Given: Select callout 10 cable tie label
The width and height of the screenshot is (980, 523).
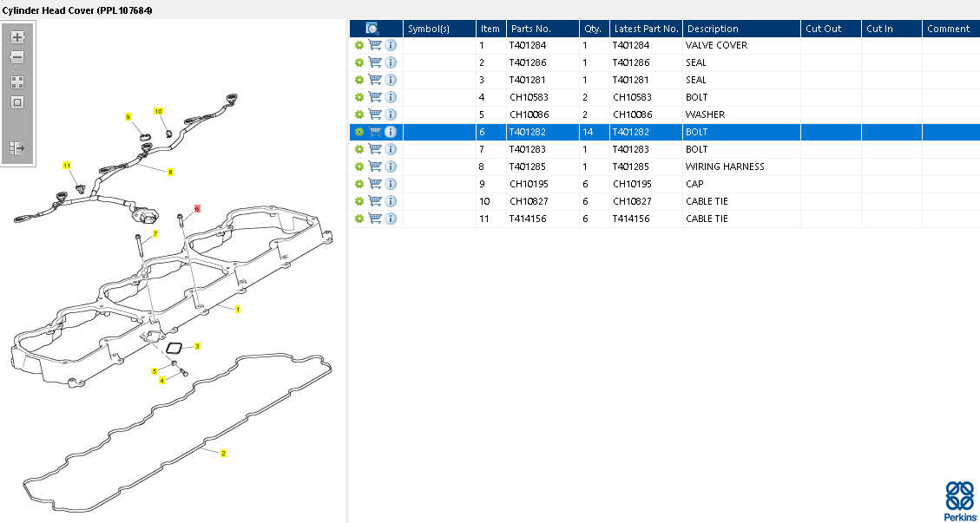Looking at the screenshot, I should click(159, 111).
